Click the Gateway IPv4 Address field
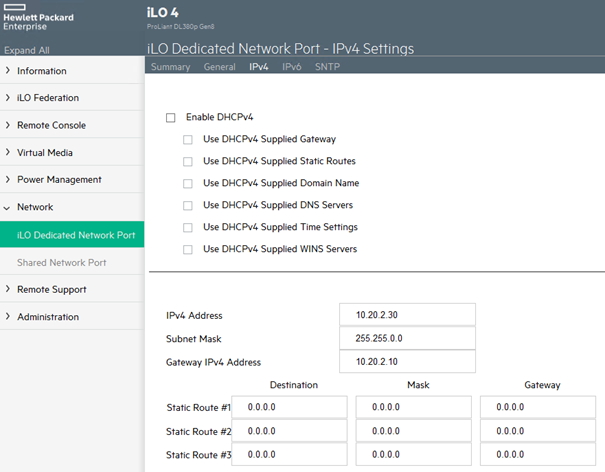 click(407, 362)
